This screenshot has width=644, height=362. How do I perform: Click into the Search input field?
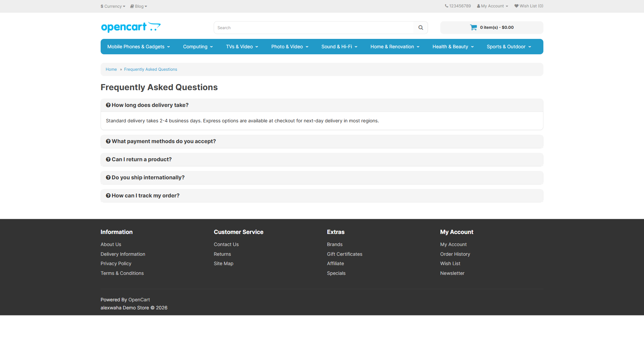pyautogui.click(x=314, y=27)
